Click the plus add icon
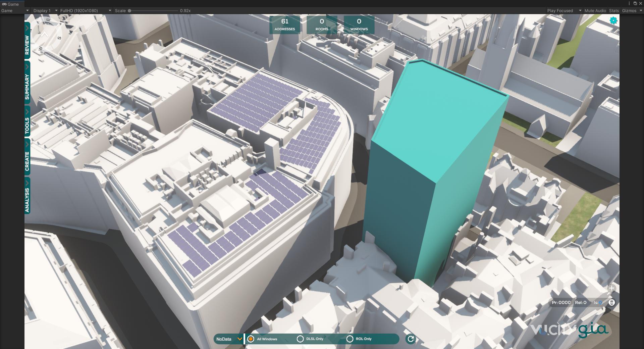This screenshot has height=349, width=644. click(612, 288)
